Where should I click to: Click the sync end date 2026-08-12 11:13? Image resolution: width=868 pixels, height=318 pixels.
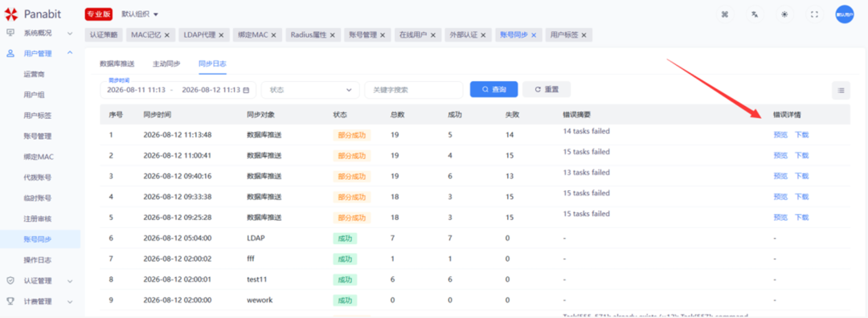(x=211, y=90)
